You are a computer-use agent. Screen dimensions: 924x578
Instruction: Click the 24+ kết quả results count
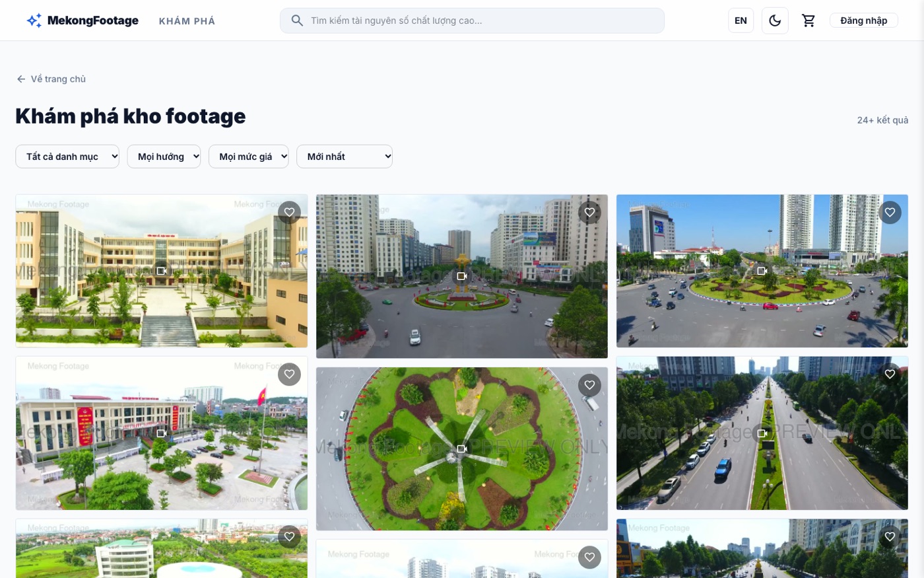pos(882,120)
